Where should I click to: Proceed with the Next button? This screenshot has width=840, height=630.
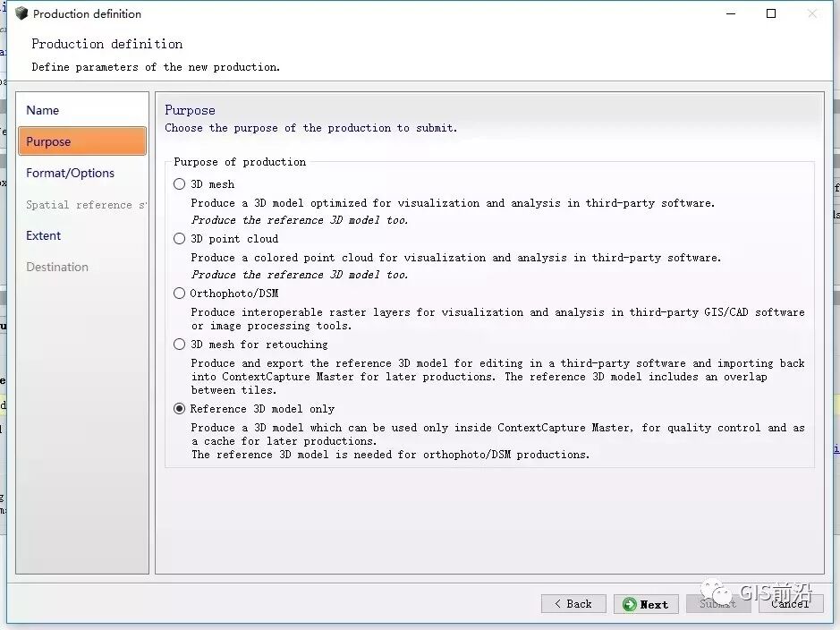point(646,604)
